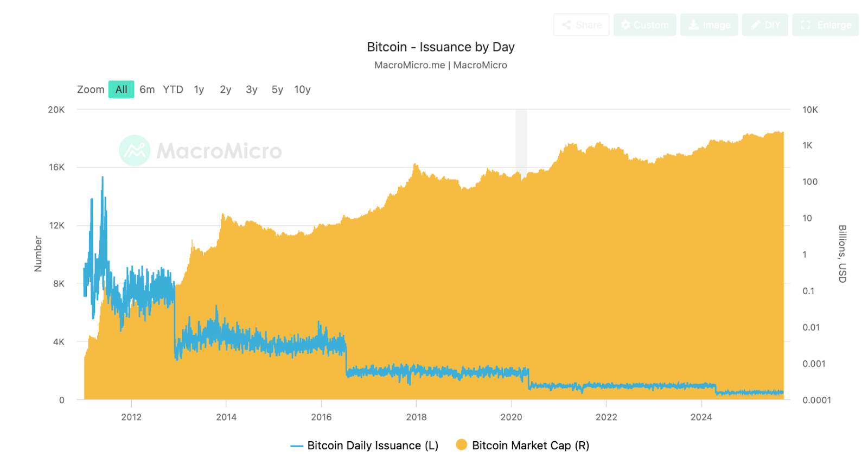The image size is (868, 470).
Task: Click the Share icon button
Action: (x=581, y=25)
